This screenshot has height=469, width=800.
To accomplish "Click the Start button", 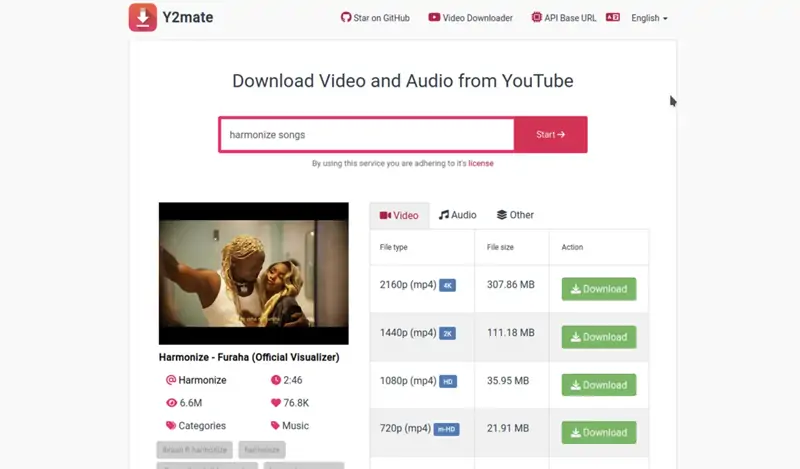I will [x=551, y=135].
